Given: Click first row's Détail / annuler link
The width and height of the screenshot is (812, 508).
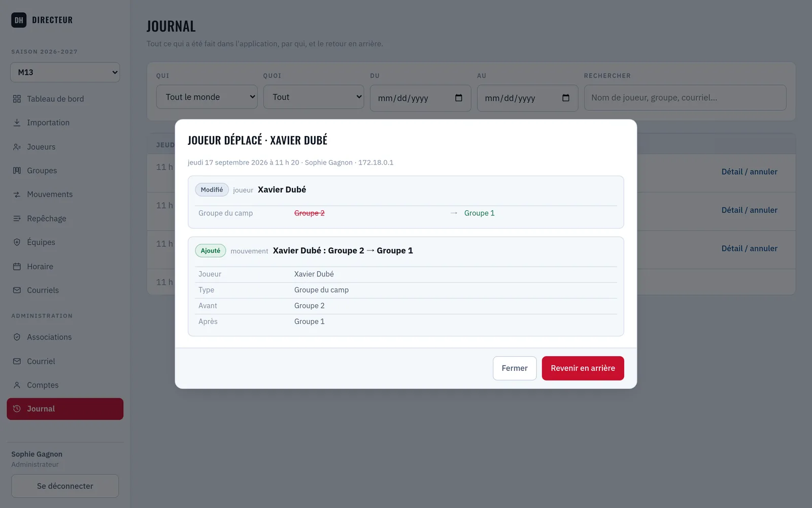Looking at the screenshot, I should coord(749,172).
